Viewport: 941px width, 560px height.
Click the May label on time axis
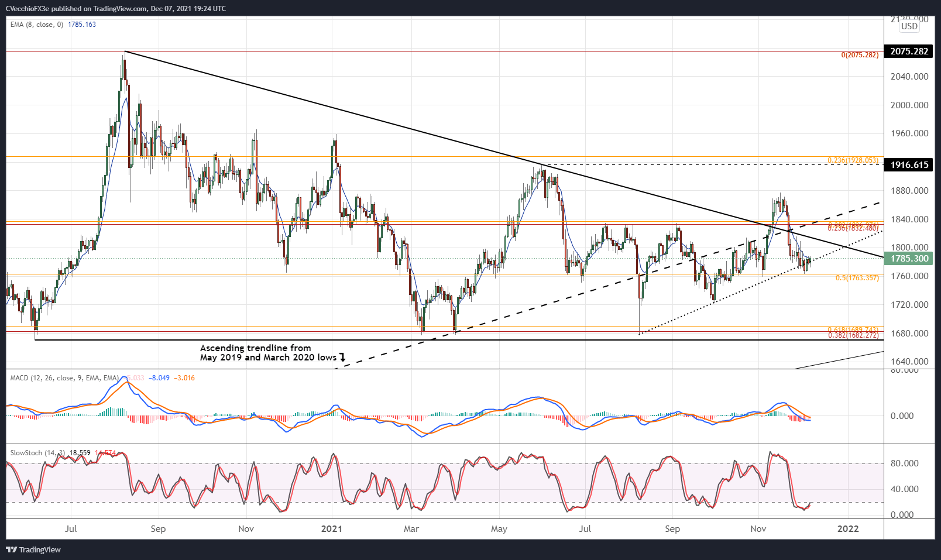tap(499, 528)
